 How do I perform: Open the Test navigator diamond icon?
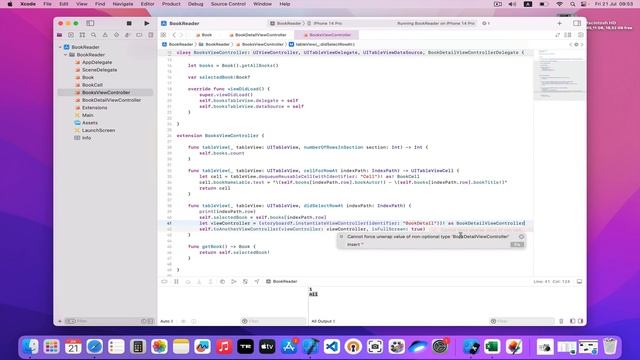pyautogui.click(x=116, y=35)
